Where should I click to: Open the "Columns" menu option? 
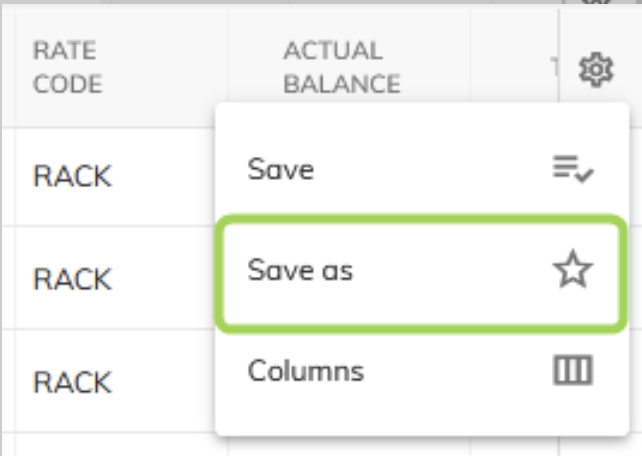pyautogui.click(x=305, y=372)
